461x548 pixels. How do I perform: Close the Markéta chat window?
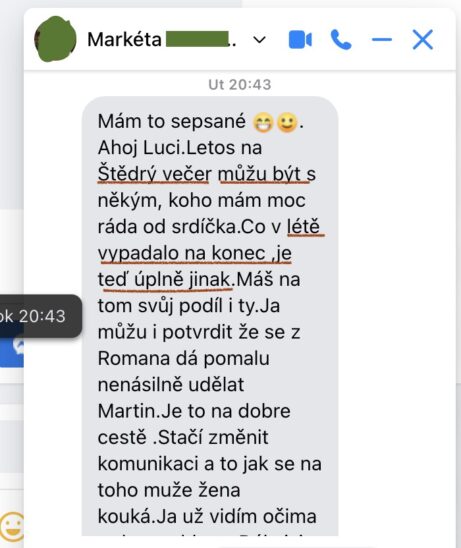423,39
